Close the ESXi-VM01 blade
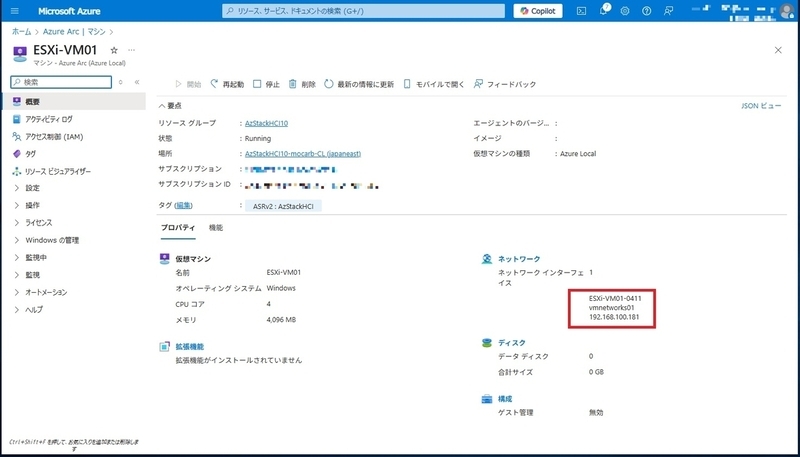The height and width of the screenshot is (457, 800). pyautogui.click(x=778, y=50)
